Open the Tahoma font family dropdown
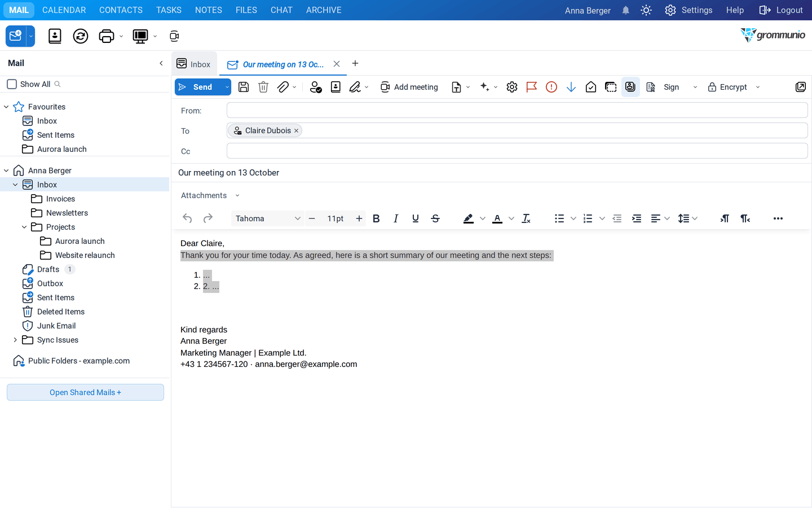The image size is (812, 508). 267,218
